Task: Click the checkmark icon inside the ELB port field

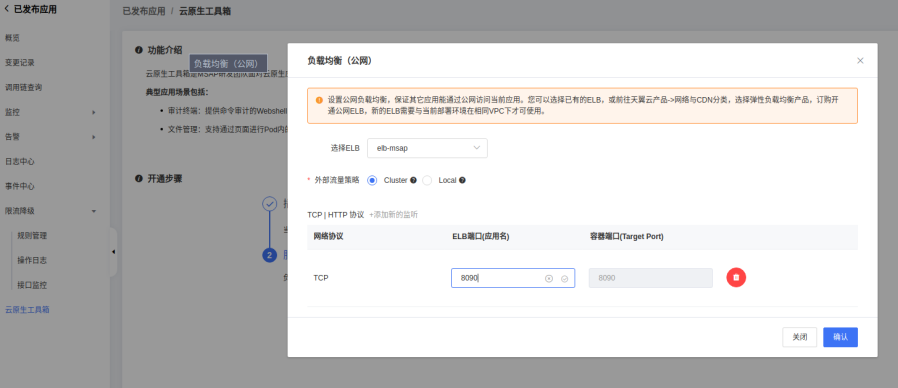Action: point(564,279)
